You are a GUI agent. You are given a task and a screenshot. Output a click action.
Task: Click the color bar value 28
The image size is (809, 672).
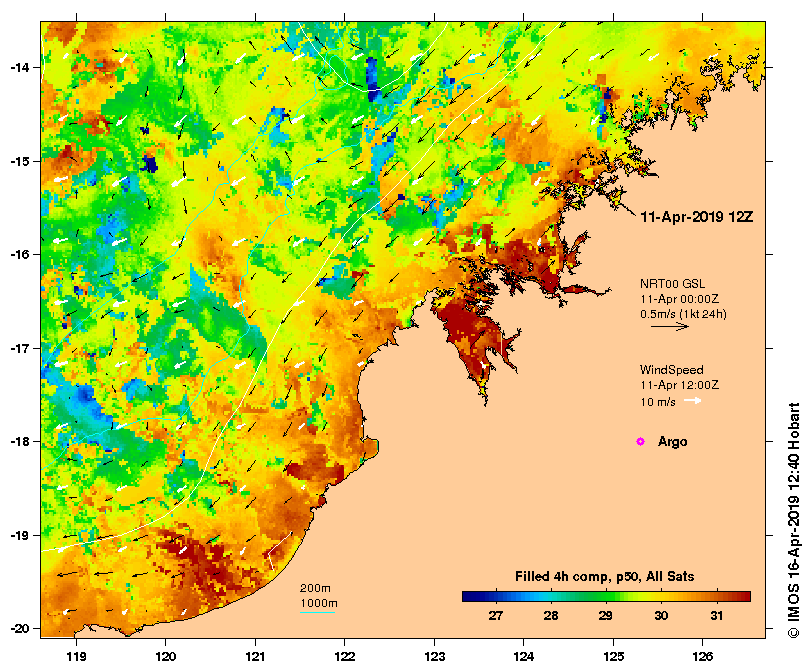pos(551,615)
